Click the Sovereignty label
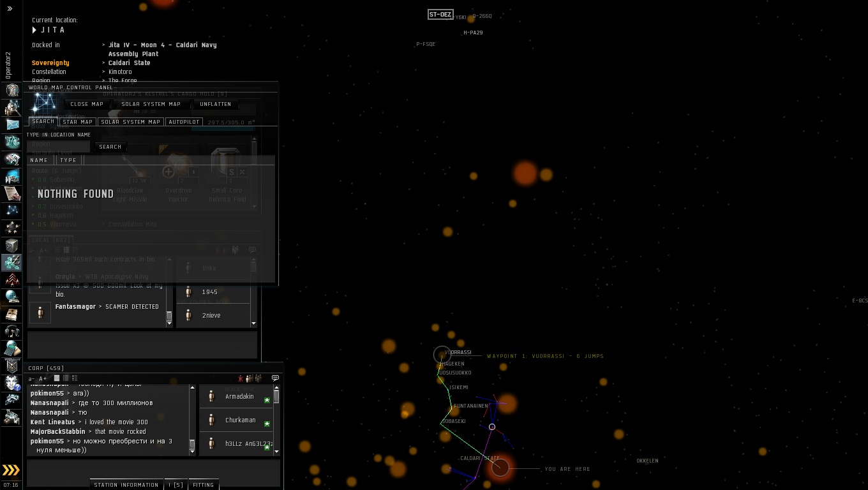Viewport: 868px width, 490px height. click(x=50, y=63)
